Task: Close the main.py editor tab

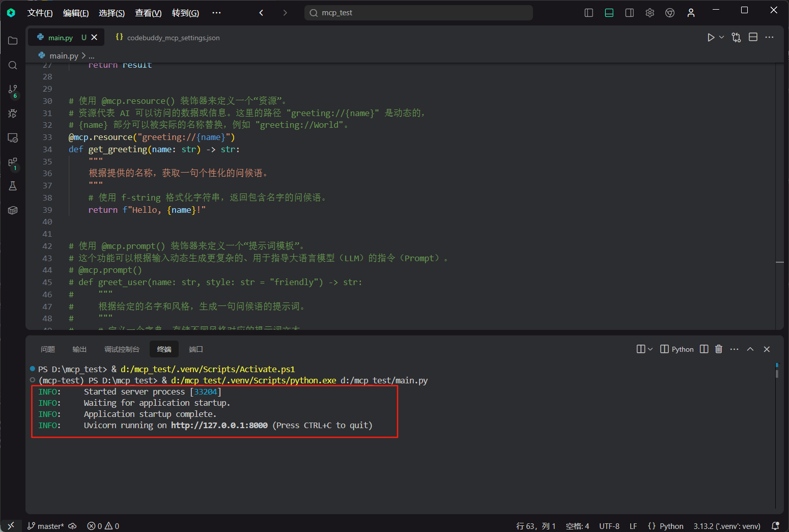Action: [x=94, y=37]
